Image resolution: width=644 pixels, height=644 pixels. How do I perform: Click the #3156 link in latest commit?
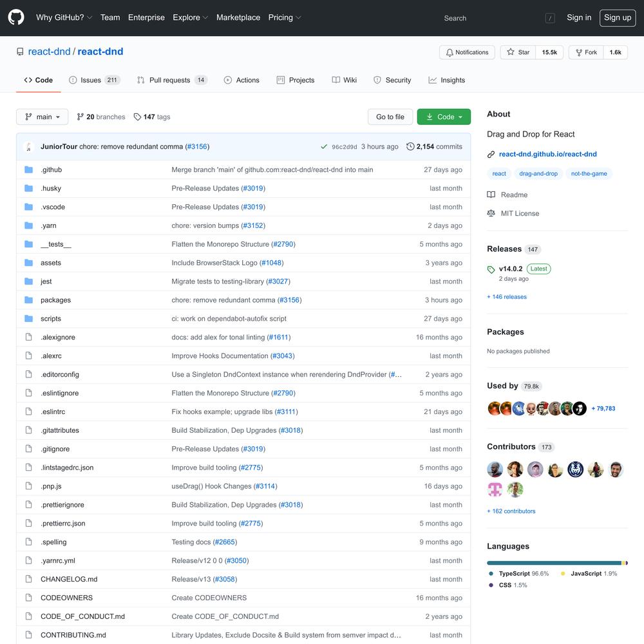coord(197,147)
